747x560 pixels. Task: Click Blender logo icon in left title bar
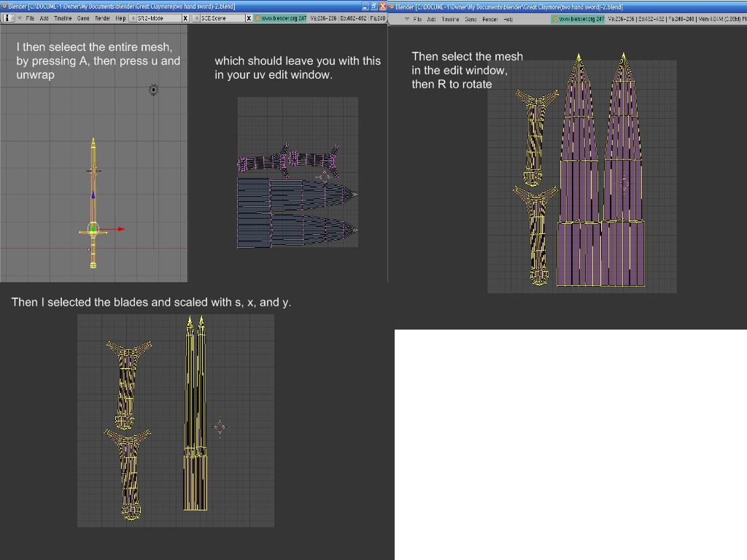[x=4, y=6]
